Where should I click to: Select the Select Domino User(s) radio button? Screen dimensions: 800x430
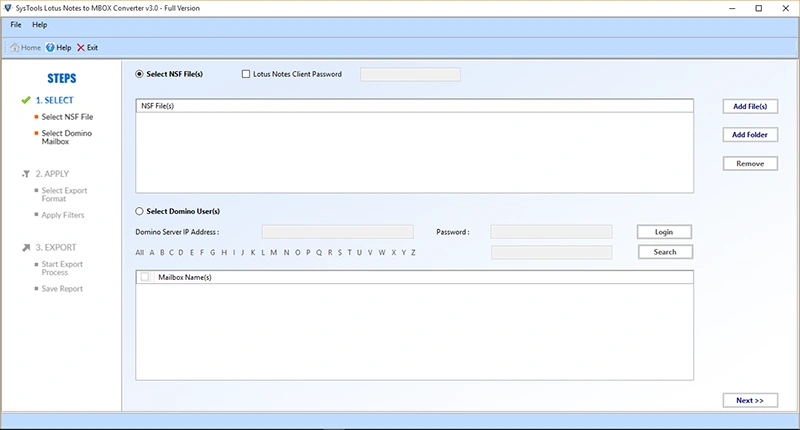(139, 211)
